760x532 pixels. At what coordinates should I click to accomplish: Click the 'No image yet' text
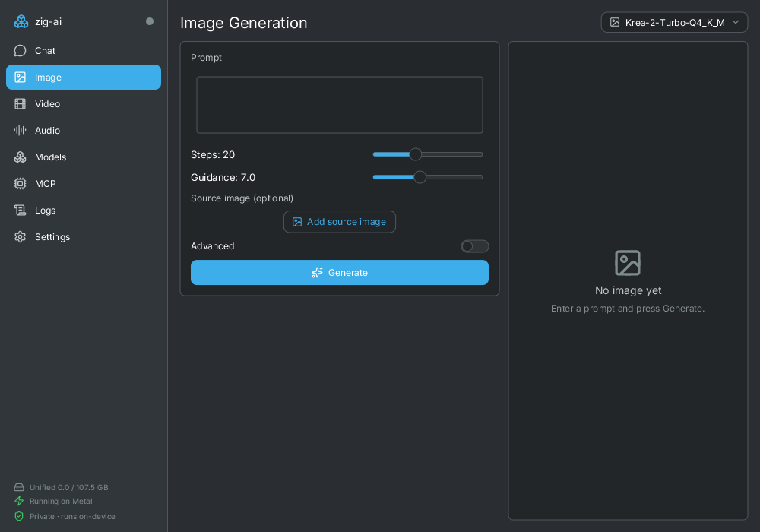(629, 290)
